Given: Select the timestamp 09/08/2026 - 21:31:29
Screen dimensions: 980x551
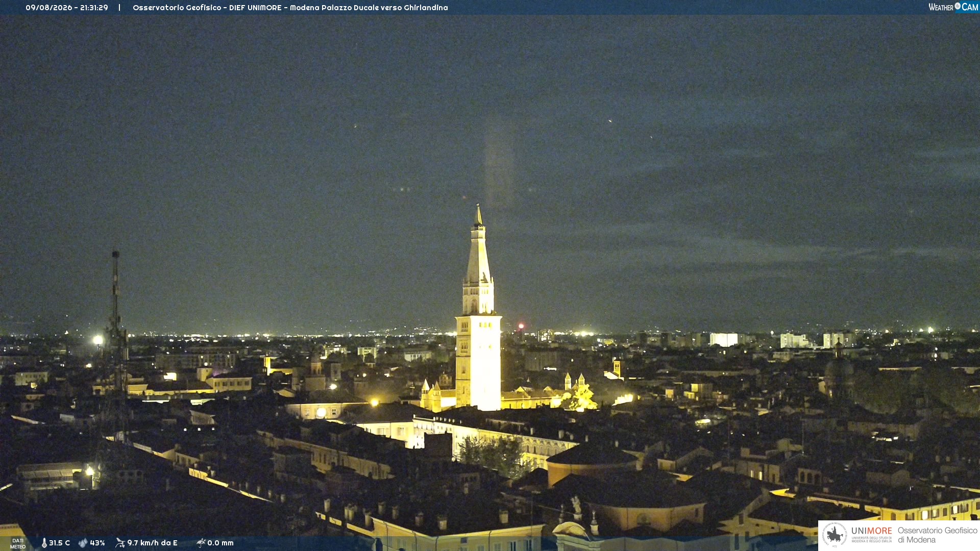Looking at the screenshot, I should pos(67,8).
